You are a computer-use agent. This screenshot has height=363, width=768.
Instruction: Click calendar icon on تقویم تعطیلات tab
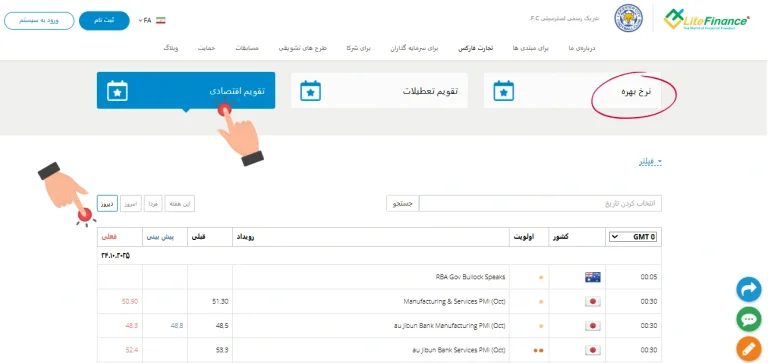(x=311, y=91)
